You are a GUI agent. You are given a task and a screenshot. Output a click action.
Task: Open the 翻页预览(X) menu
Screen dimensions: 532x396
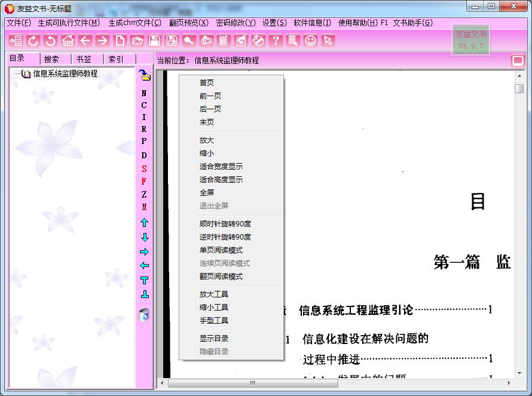pos(189,23)
